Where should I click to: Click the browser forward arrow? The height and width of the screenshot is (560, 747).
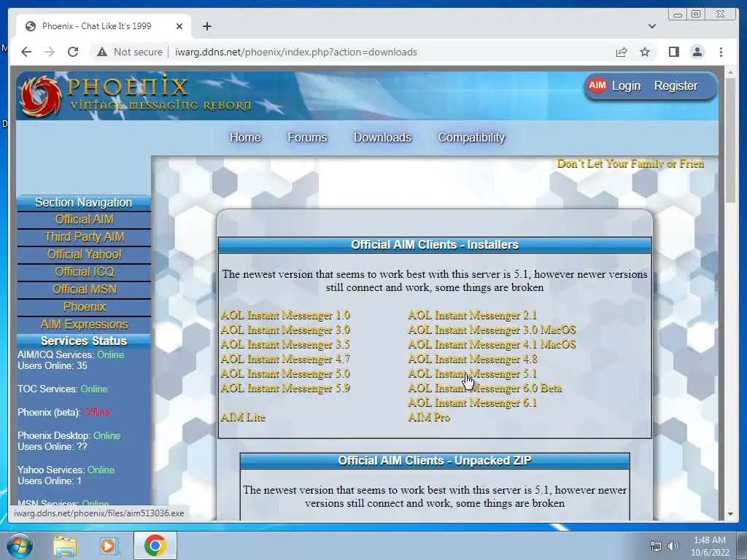point(50,52)
